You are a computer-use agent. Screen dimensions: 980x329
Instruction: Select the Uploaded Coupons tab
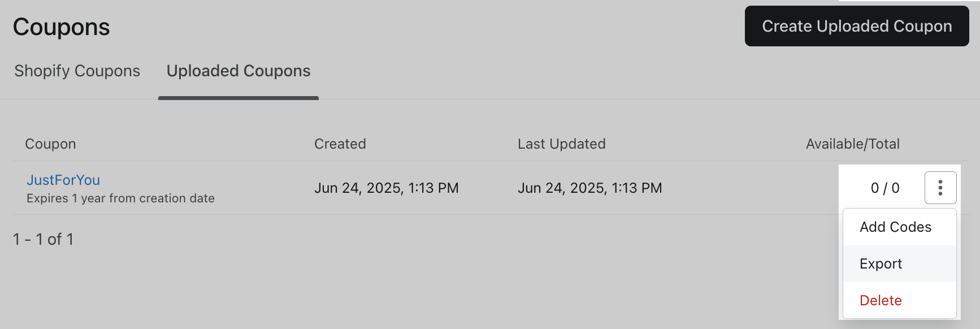point(238,71)
